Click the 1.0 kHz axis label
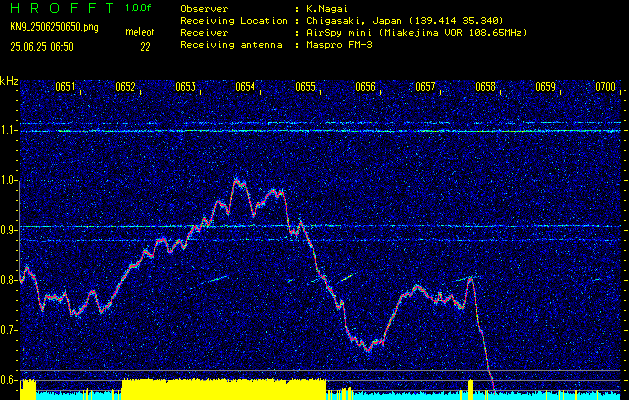Screen dimensions: 629x400 point(6,181)
